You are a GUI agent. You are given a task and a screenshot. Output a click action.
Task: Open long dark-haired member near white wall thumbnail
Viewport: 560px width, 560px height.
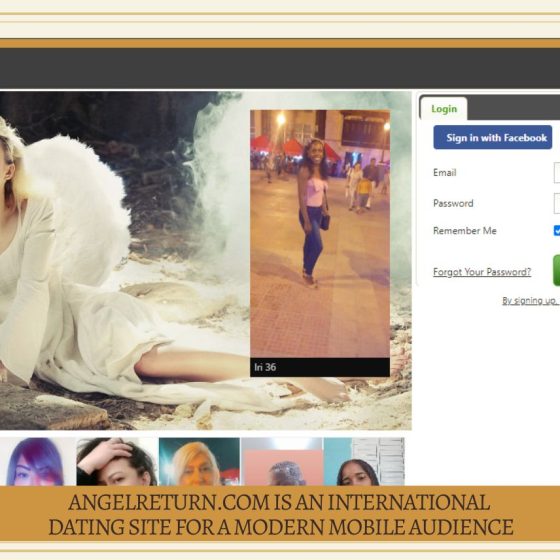pyautogui.click(x=364, y=461)
